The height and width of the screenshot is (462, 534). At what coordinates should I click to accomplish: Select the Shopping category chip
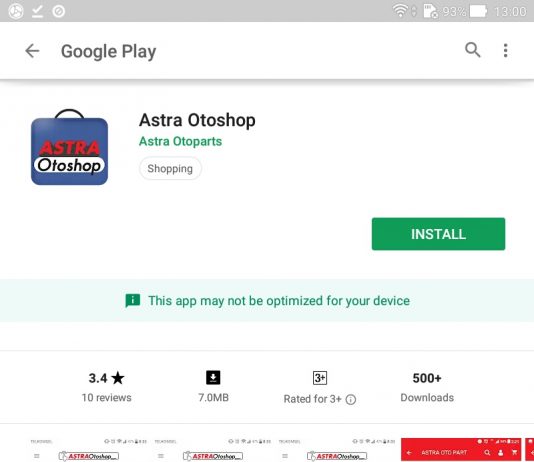[170, 168]
